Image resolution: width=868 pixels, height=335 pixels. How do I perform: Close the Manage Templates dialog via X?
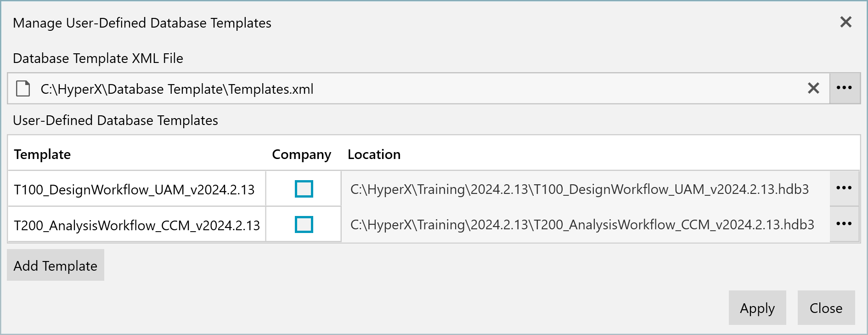pyautogui.click(x=845, y=22)
